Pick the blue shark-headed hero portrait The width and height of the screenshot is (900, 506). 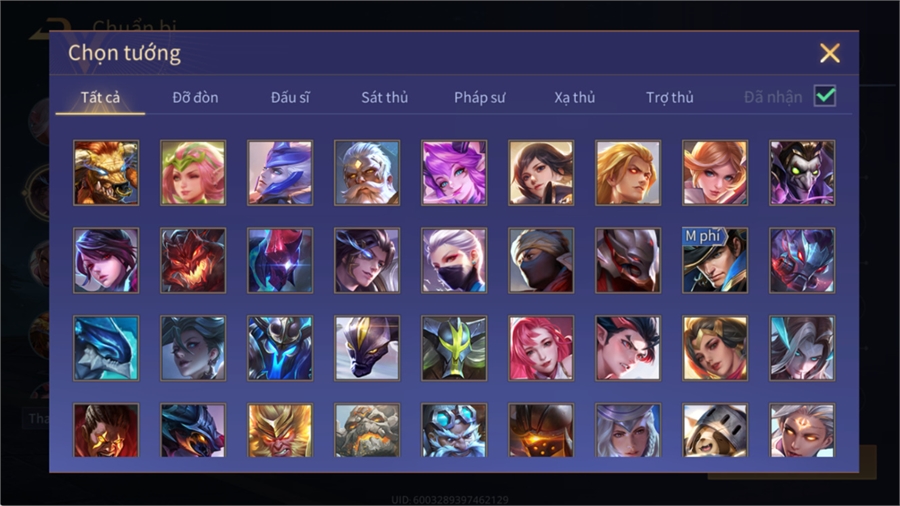coord(106,348)
